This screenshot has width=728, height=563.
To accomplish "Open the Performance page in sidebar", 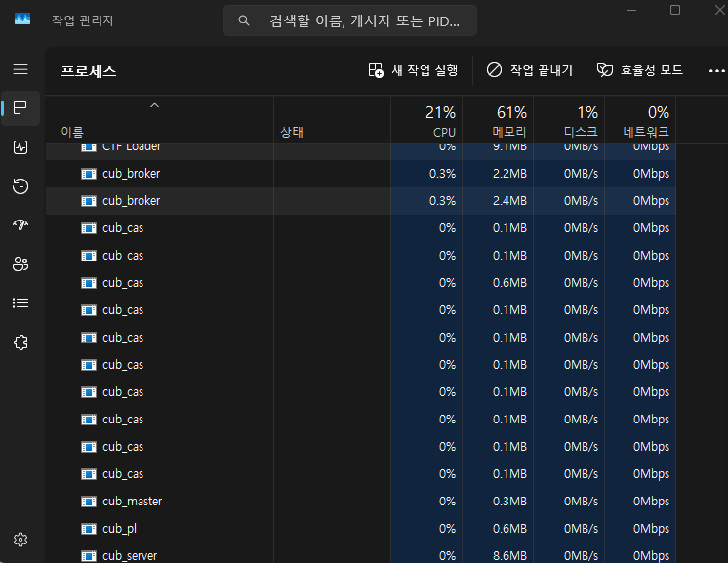I will (x=20, y=147).
